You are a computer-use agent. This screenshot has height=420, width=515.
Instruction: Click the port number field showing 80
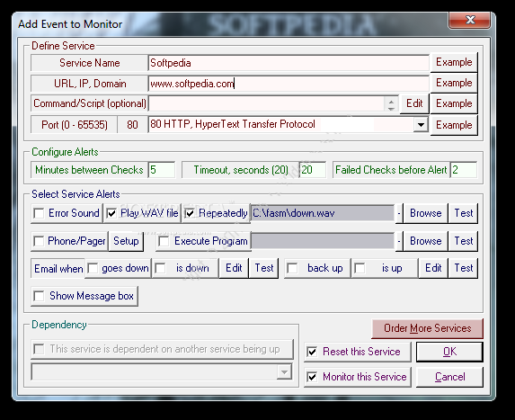132,125
